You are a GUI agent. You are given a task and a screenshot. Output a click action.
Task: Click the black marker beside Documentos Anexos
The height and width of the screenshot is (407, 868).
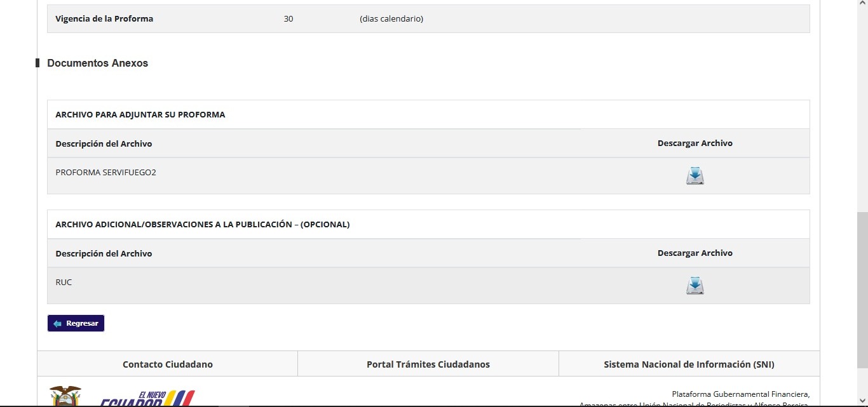[x=37, y=63]
